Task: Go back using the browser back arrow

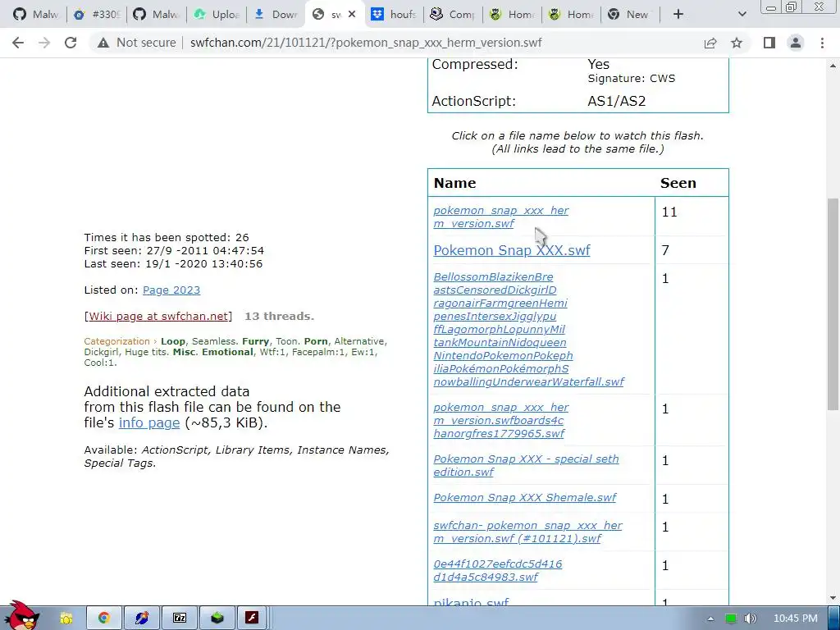Action: click(x=18, y=43)
